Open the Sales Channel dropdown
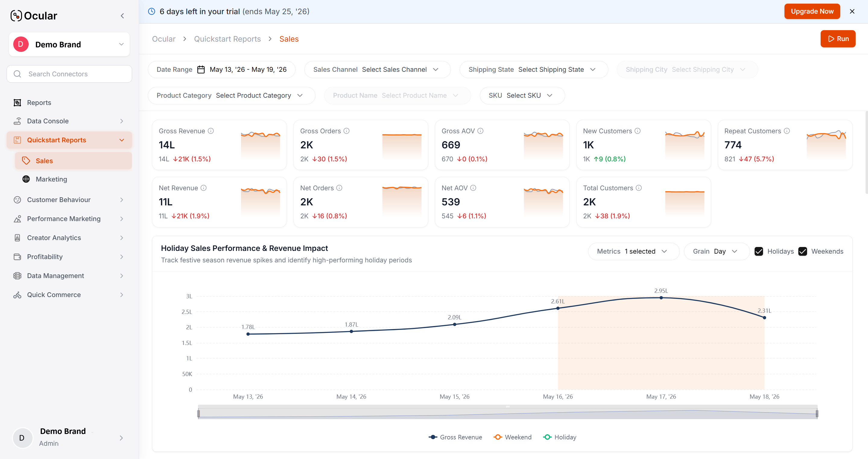This screenshot has height=459, width=868. click(x=377, y=69)
